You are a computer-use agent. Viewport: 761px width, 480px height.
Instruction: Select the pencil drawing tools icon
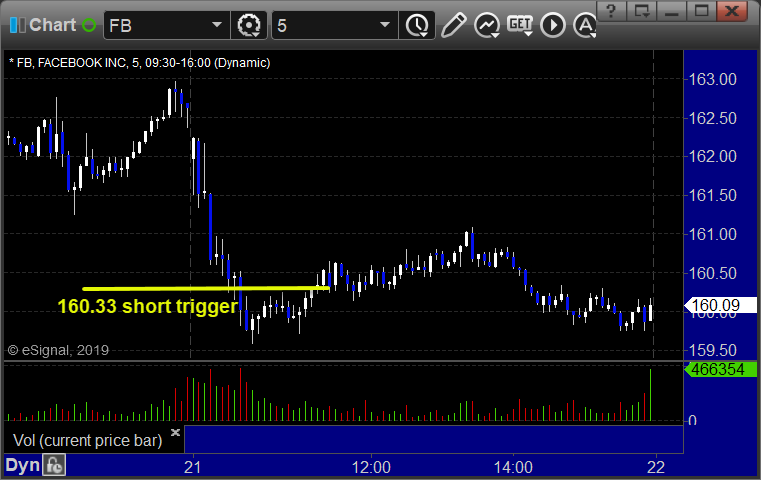453,25
